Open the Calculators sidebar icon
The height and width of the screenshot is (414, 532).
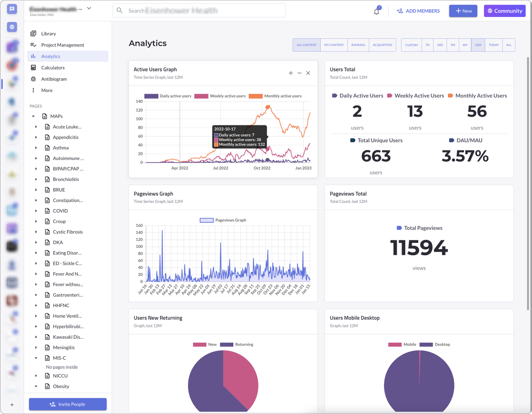coord(33,67)
